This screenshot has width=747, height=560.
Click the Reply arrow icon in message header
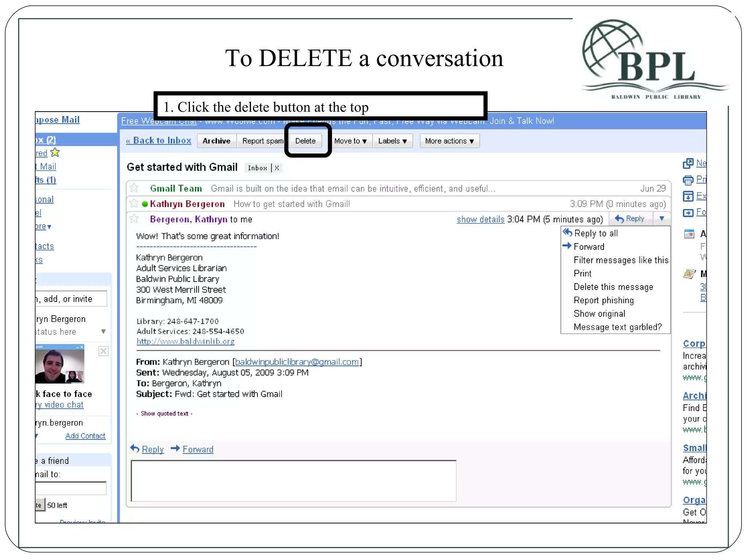pyautogui.click(x=619, y=219)
